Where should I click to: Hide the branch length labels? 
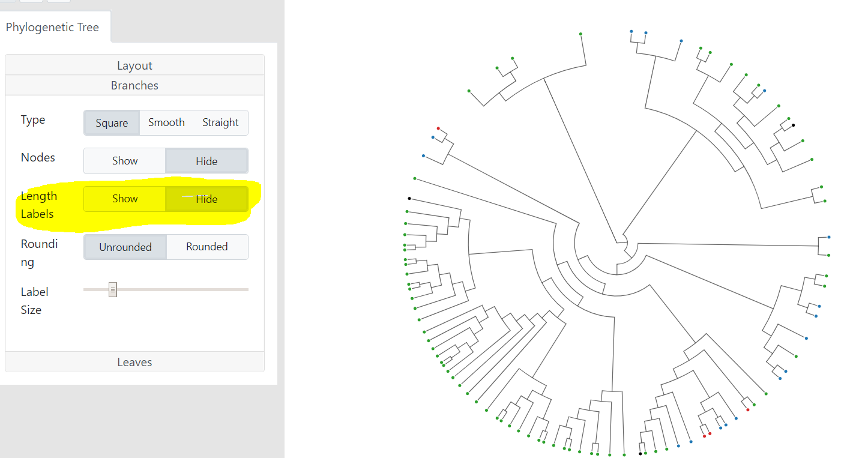206,199
